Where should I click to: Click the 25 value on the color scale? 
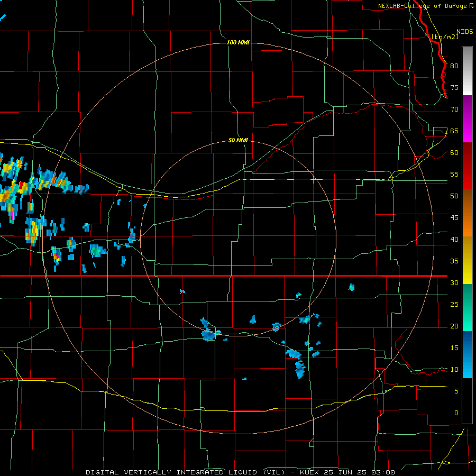click(x=454, y=304)
